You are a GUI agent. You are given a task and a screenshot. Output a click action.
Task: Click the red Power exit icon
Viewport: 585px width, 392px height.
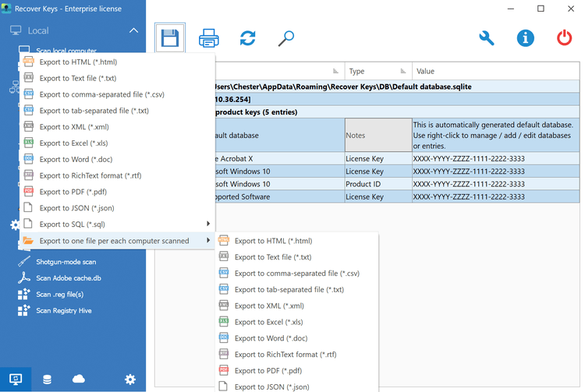[564, 38]
